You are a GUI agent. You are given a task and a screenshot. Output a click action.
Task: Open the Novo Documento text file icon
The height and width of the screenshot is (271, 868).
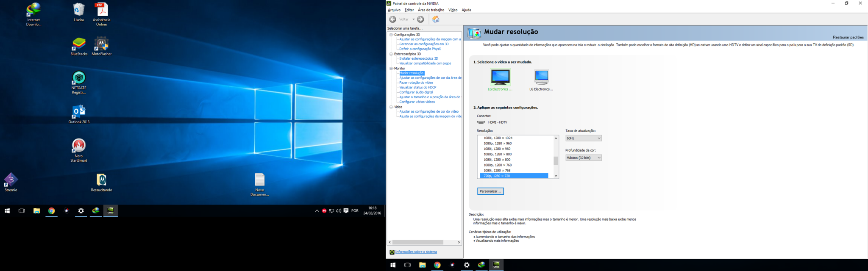(x=260, y=185)
